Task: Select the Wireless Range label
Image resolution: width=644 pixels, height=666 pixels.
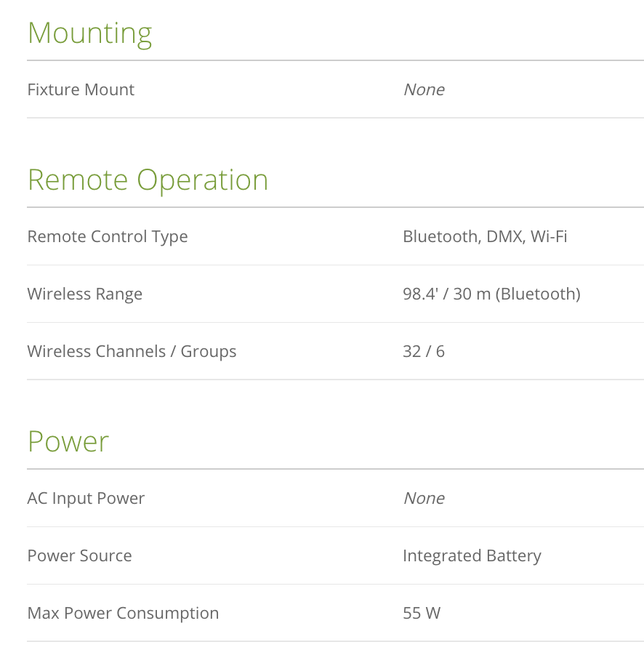Action: [84, 294]
